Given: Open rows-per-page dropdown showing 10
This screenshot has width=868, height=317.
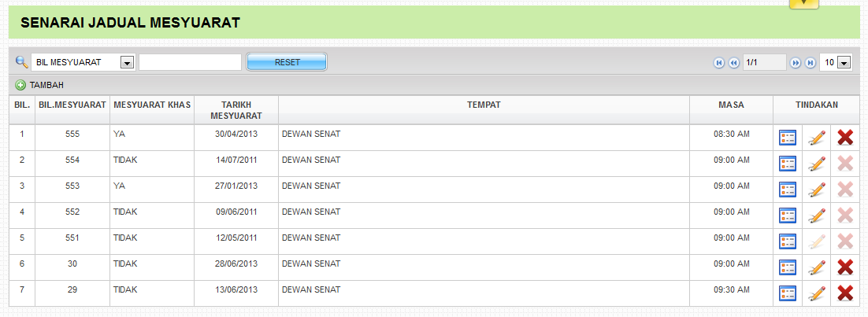Looking at the screenshot, I should tap(844, 63).
